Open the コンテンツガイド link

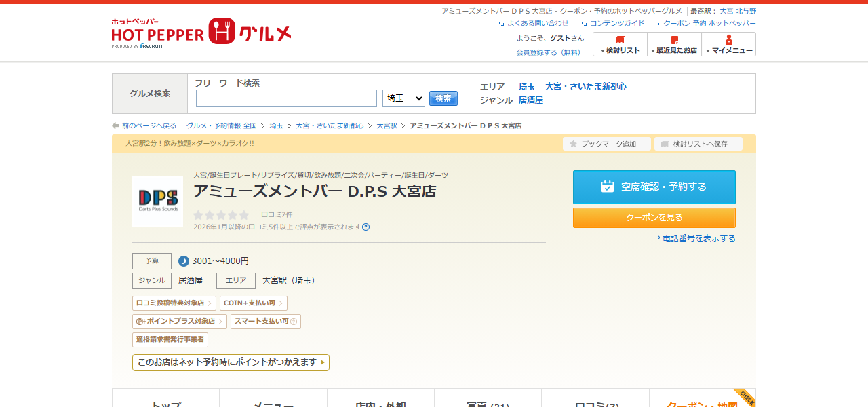(617, 23)
